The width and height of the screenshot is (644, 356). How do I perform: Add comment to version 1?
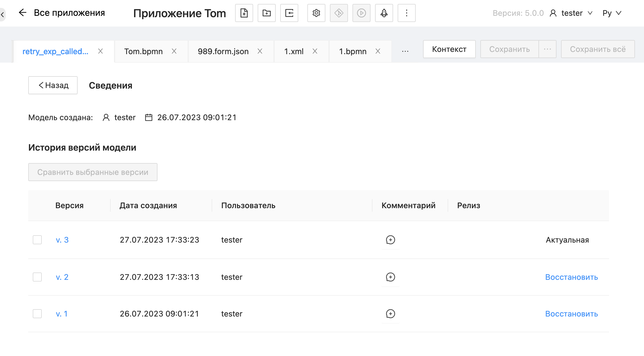point(390,314)
